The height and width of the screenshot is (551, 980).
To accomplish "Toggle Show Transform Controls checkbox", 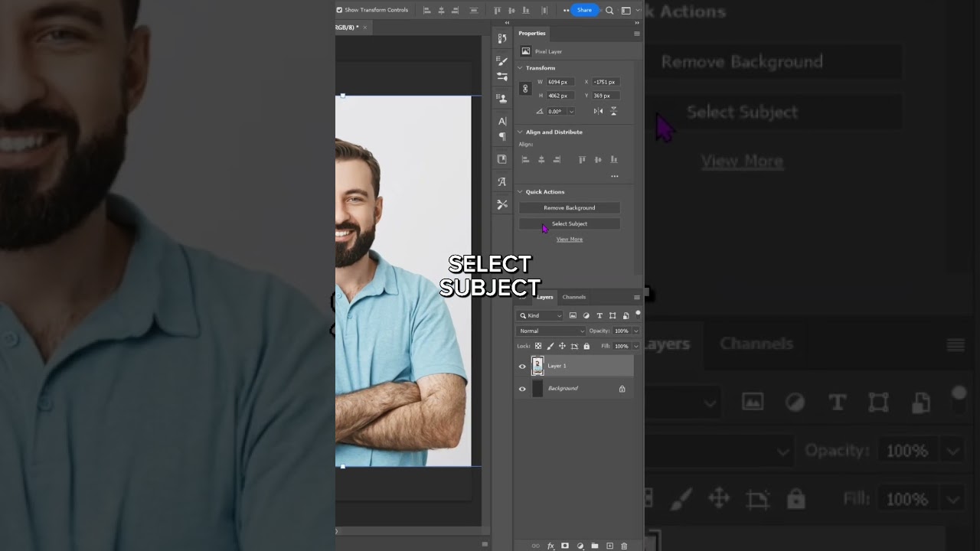I will click(x=339, y=10).
